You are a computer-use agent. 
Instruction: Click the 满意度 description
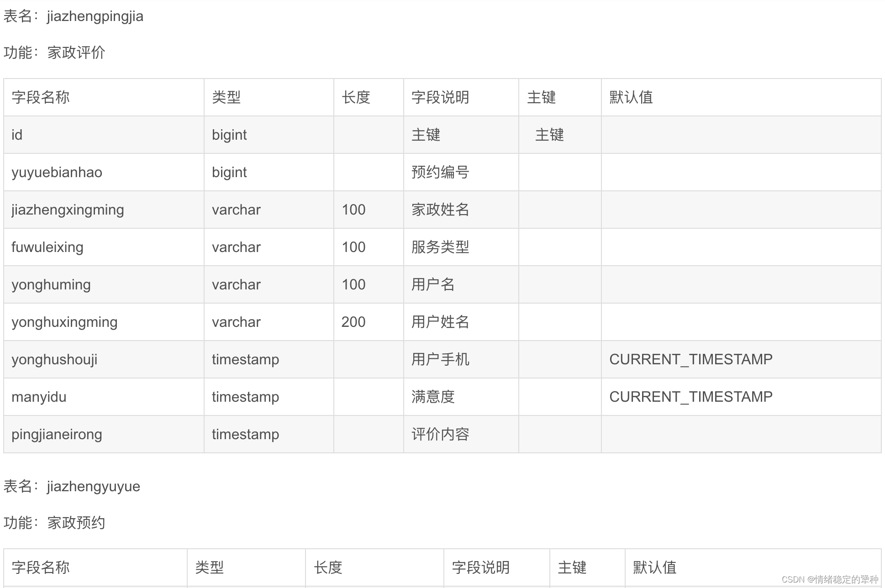click(433, 397)
